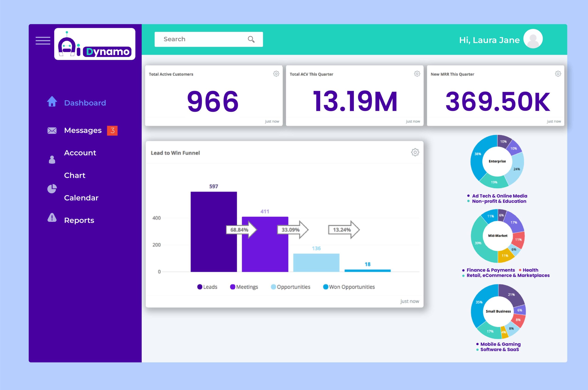Screen dimensions: 588x390
Task: Click the 369.50K MRR value
Action: (498, 101)
